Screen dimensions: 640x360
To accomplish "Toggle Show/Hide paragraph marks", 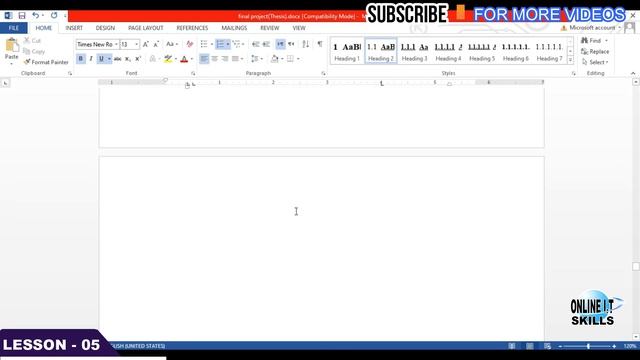I will coord(320,44).
